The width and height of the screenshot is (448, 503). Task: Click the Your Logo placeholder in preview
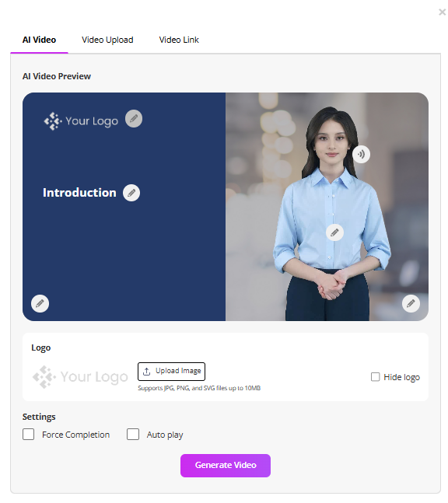coord(81,121)
